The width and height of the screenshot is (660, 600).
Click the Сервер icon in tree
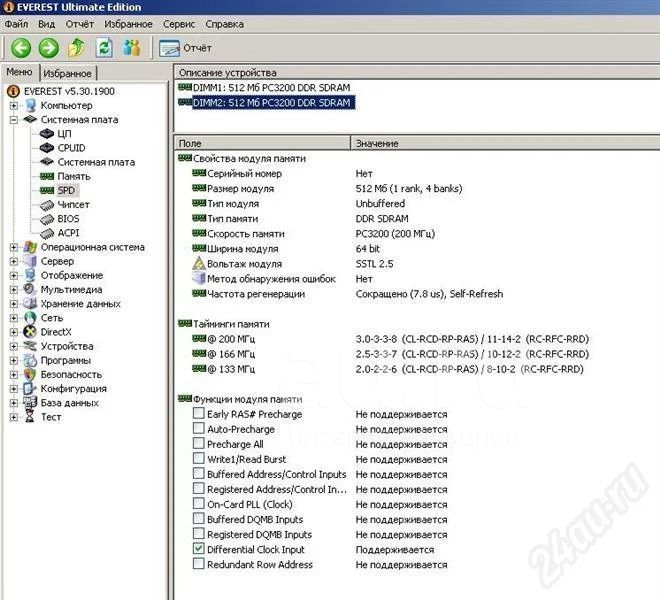[30, 261]
